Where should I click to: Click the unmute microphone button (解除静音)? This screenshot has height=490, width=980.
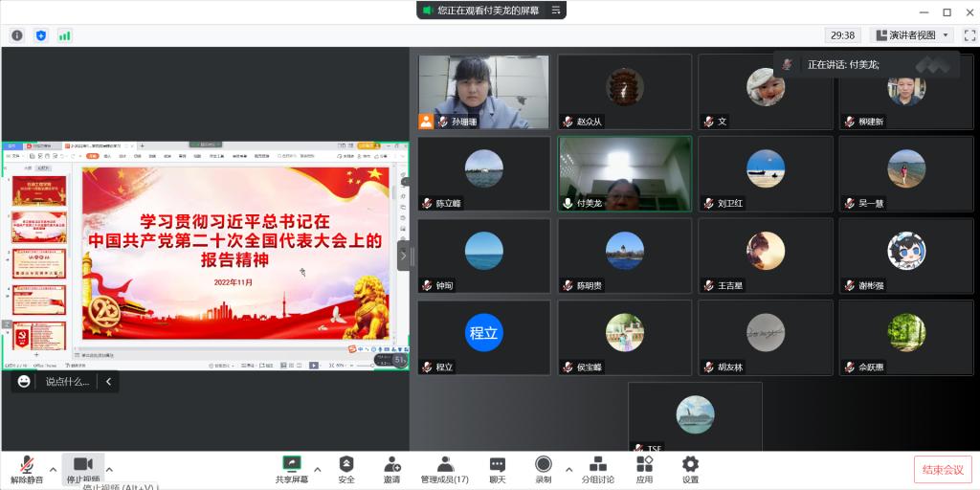(x=27, y=467)
